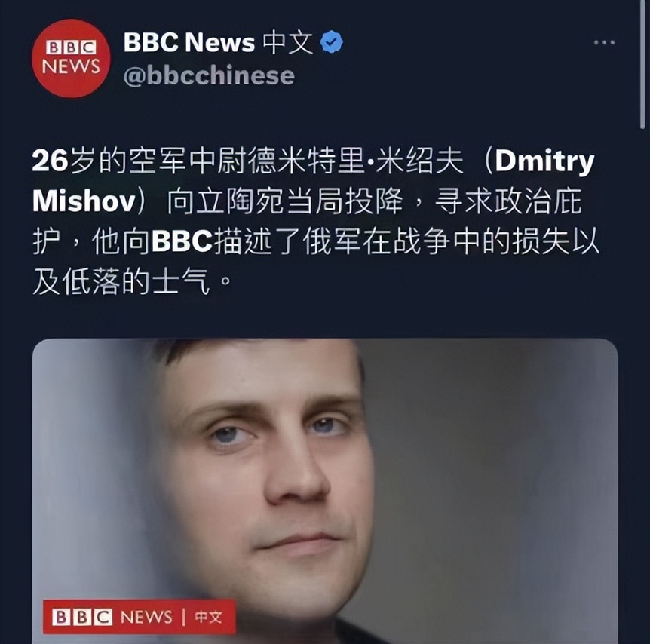Click the blue verified checkmark badge
The image size is (650, 644).
click(x=332, y=42)
